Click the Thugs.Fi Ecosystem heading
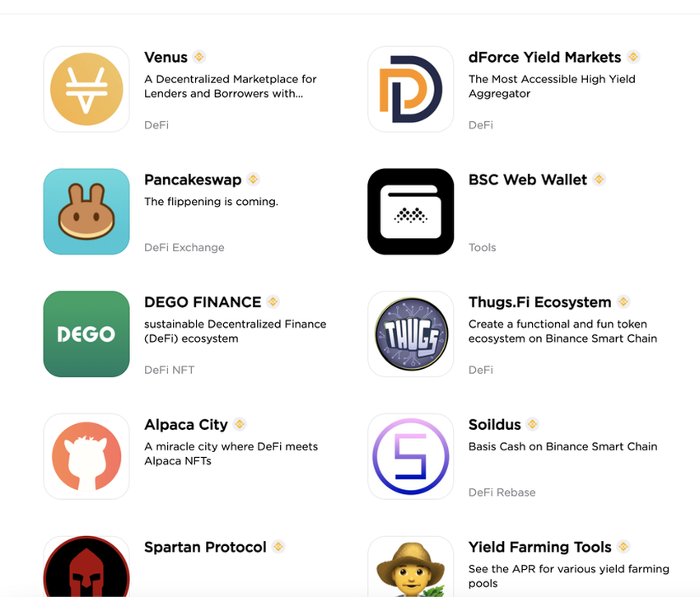The width and height of the screenshot is (700, 597). coord(539,302)
